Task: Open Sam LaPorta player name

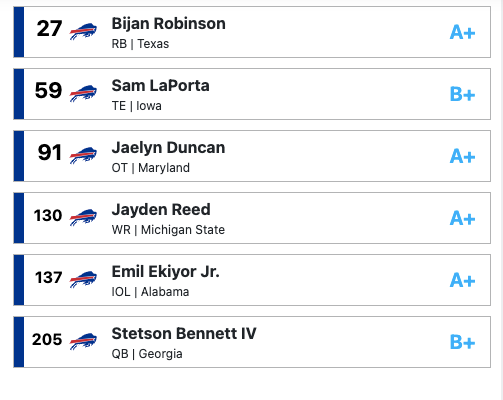Action: pos(160,86)
